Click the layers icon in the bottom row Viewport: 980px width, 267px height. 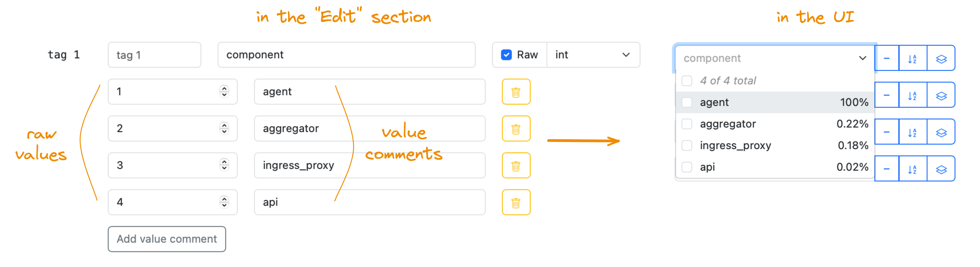[x=941, y=169]
